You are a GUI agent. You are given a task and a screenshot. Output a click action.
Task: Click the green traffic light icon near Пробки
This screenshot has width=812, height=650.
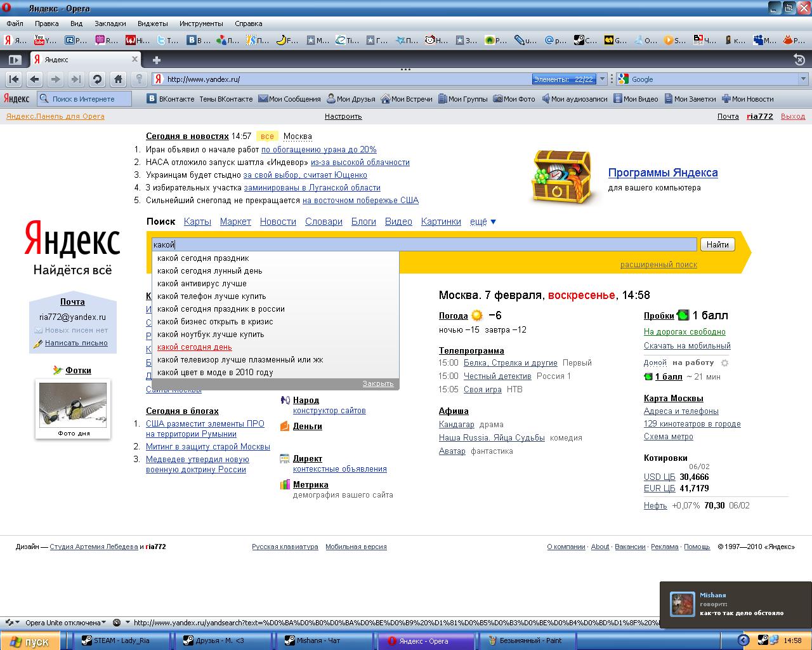click(683, 315)
